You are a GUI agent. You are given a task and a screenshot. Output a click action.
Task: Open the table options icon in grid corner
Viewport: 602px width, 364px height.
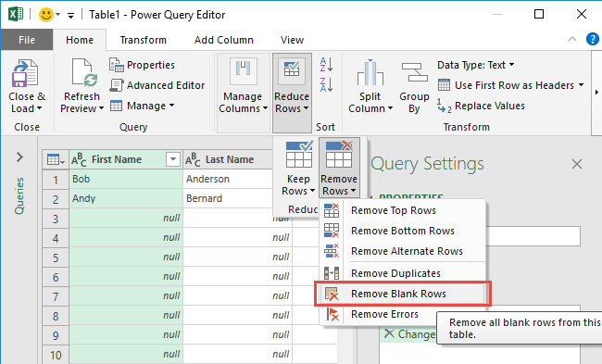pos(56,159)
